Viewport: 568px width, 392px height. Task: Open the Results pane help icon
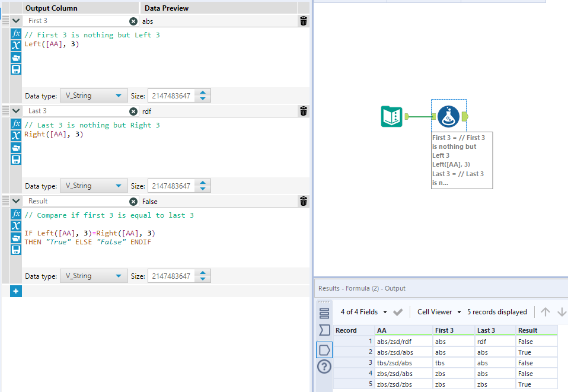(x=324, y=366)
